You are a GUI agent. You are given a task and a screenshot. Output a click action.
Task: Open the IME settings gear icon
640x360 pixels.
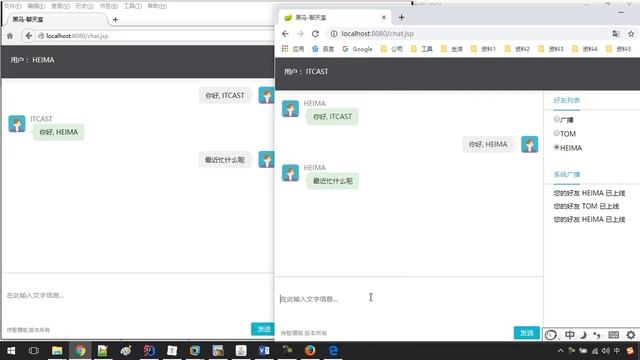coord(631,335)
